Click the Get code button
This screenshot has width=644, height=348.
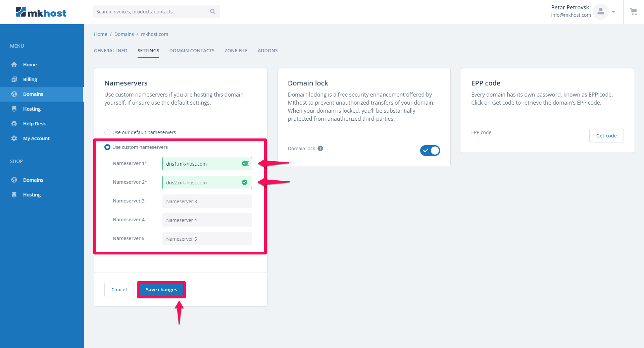pos(606,136)
